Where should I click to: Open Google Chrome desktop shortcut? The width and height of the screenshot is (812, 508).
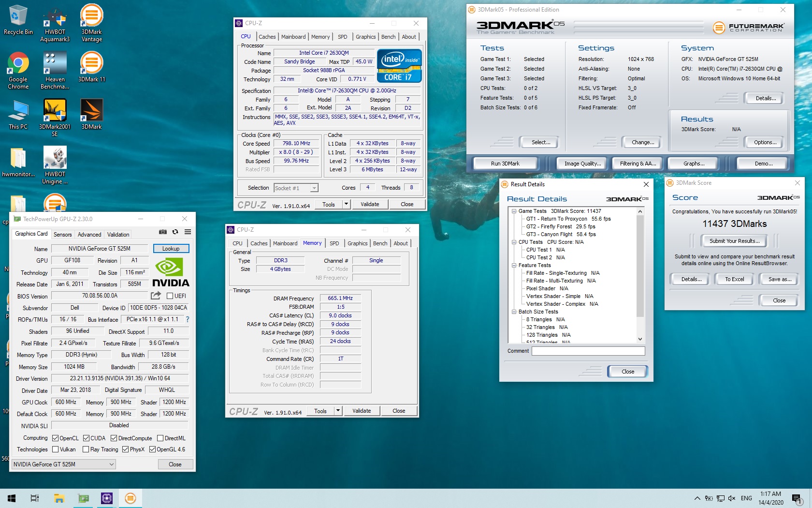point(18,71)
